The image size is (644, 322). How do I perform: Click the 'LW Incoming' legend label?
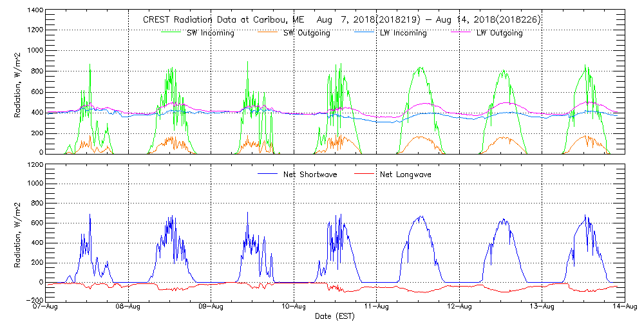[x=403, y=33]
